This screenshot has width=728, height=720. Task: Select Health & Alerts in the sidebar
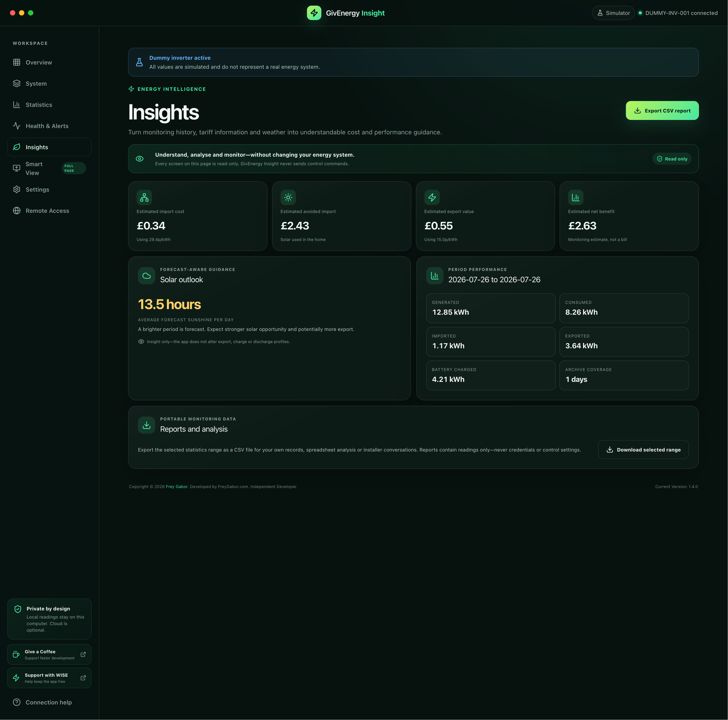(49, 126)
